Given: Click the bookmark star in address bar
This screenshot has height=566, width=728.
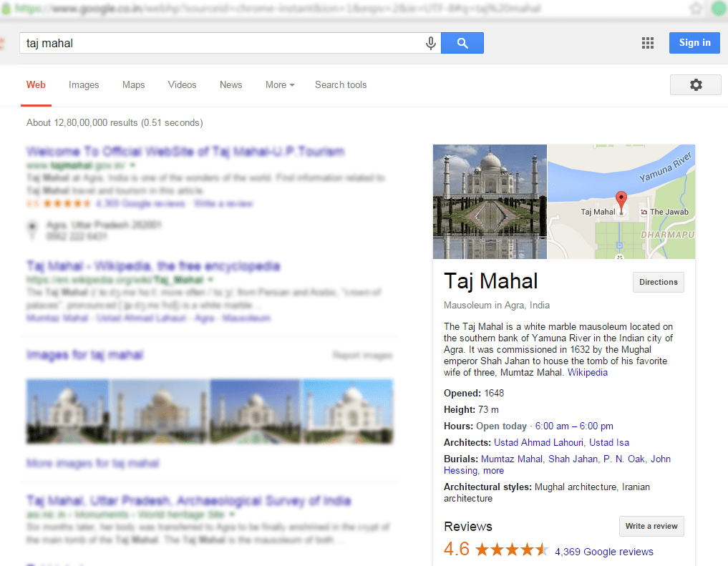Looking at the screenshot, I should 696,8.
